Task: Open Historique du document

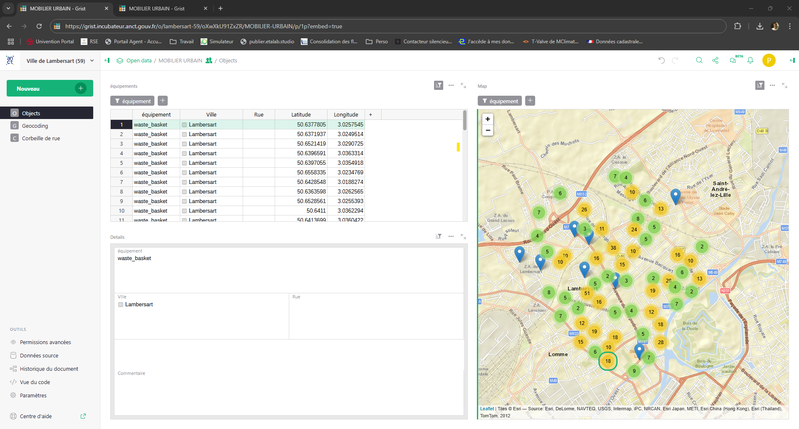Action: pyautogui.click(x=49, y=369)
